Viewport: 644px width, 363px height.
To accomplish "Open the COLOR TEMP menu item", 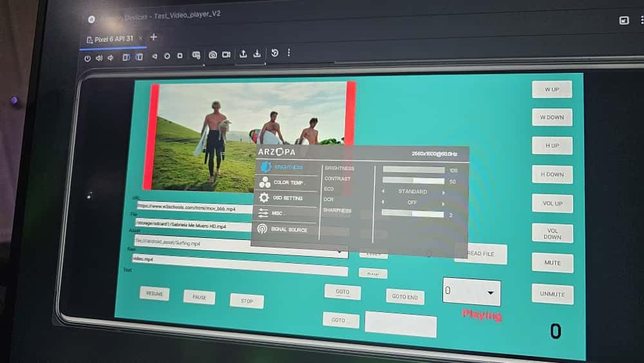I will tap(287, 182).
